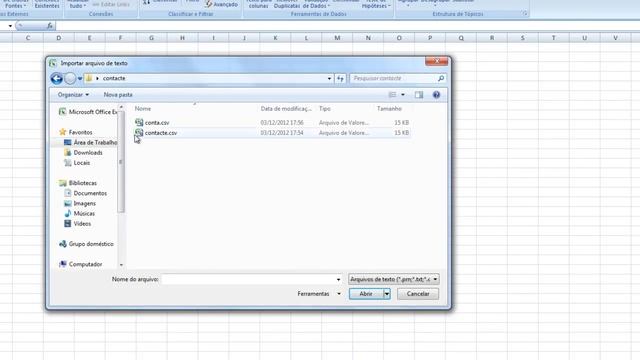The height and width of the screenshot is (360, 640).
Task: Select spreadsheet column header Q
Action: (x=461, y=38)
